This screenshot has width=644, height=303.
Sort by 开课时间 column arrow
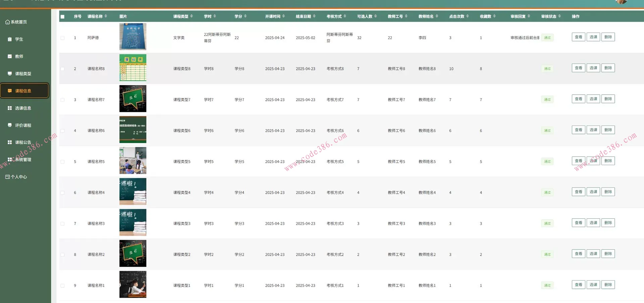tap(283, 16)
